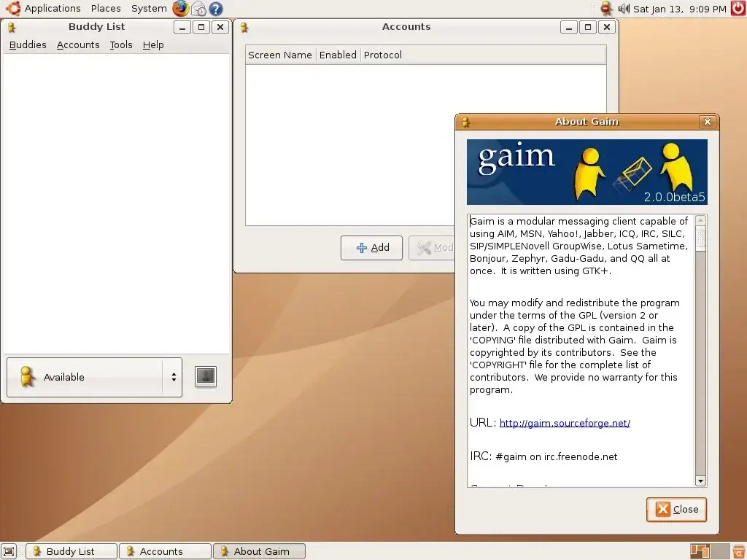The width and height of the screenshot is (747, 560).
Task: Click the Modify account button
Action: pos(432,248)
